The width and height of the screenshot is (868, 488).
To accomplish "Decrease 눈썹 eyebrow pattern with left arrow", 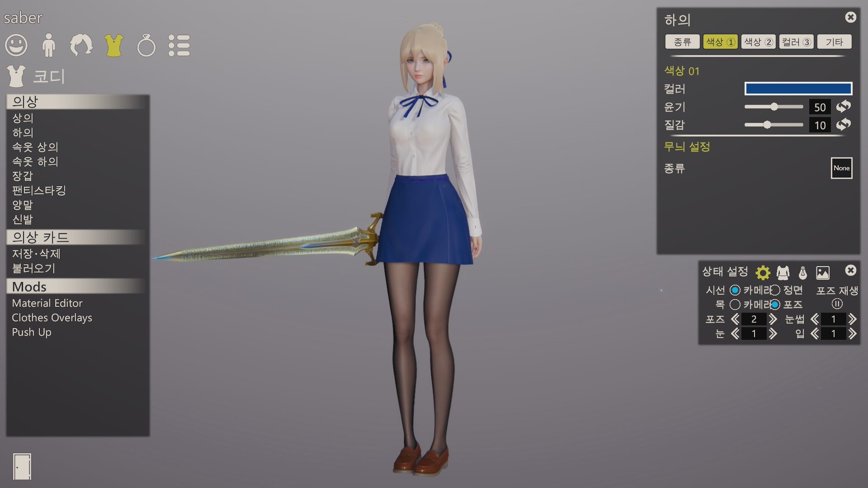I will [815, 319].
